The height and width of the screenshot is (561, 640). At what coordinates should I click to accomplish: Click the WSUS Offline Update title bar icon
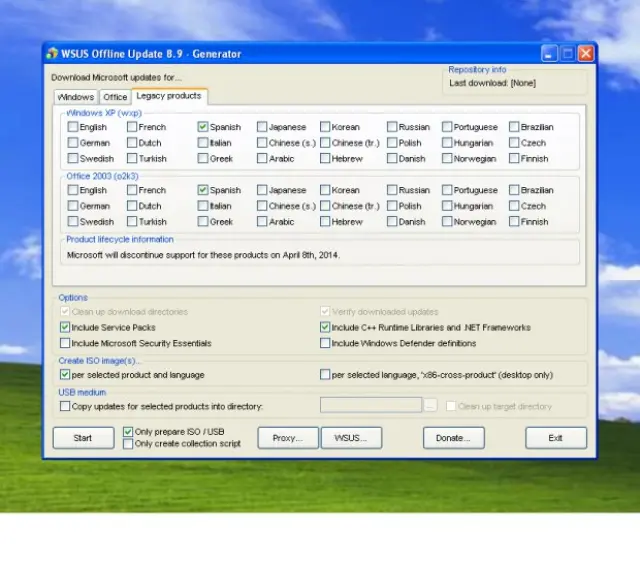pyautogui.click(x=52, y=54)
